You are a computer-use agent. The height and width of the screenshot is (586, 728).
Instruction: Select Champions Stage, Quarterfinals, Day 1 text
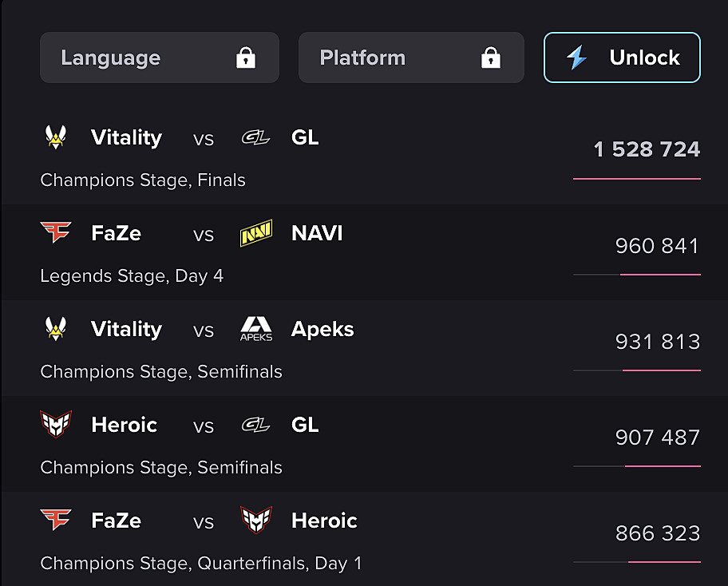coord(201,564)
